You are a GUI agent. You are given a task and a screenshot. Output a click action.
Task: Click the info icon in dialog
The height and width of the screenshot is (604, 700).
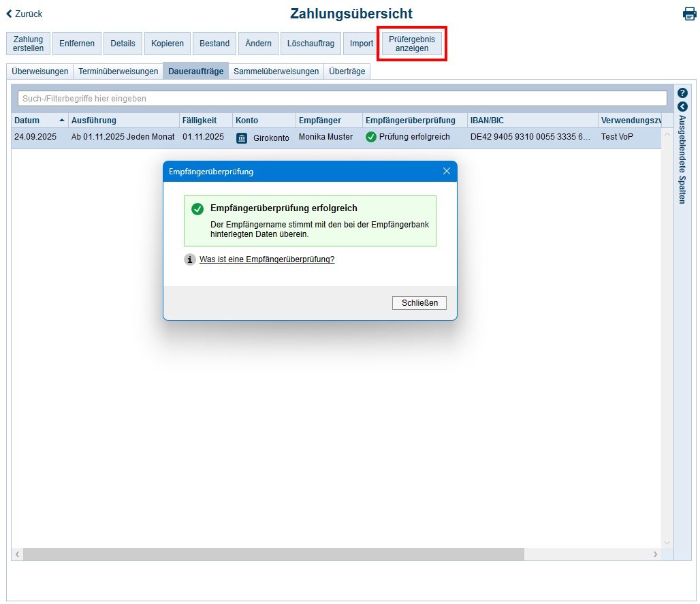point(190,259)
